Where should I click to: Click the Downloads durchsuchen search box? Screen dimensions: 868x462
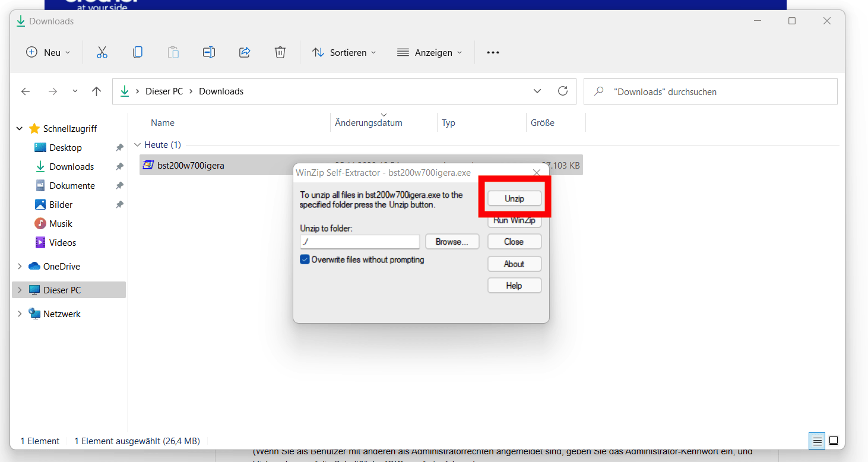coord(711,91)
